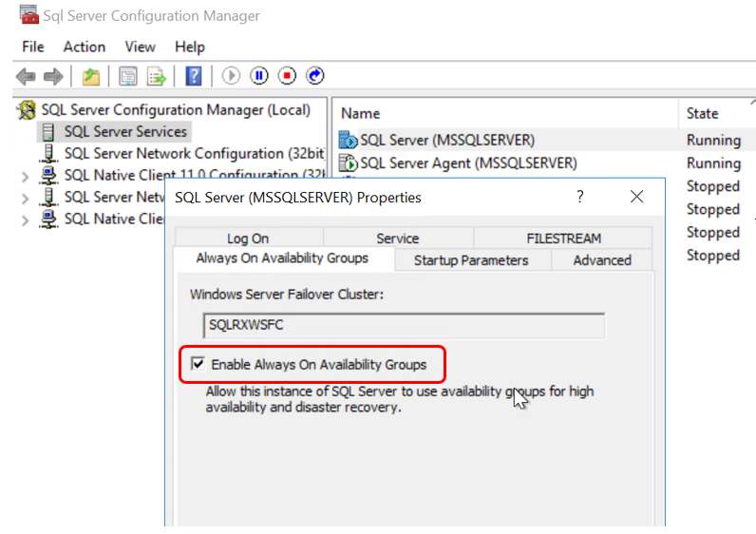This screenshot has width=756, height=534.
Task: Click the Up one level folder icon
Action: tap(90, 76)
